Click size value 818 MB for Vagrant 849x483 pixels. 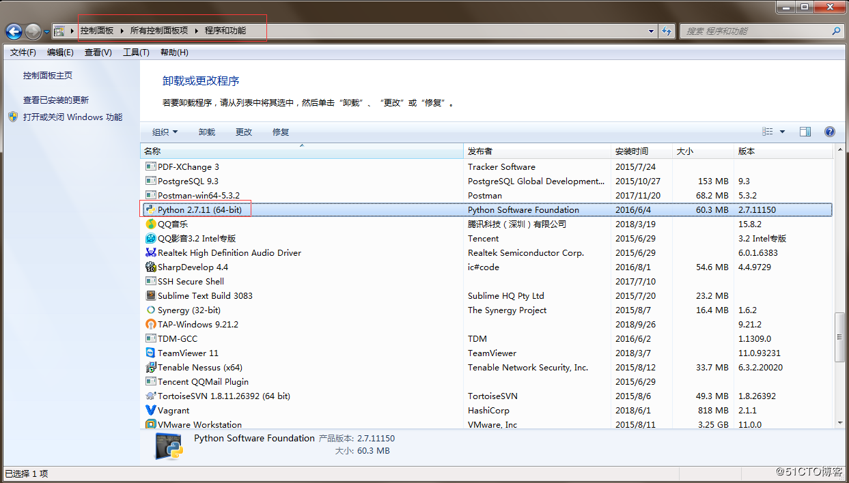point(713,410)
